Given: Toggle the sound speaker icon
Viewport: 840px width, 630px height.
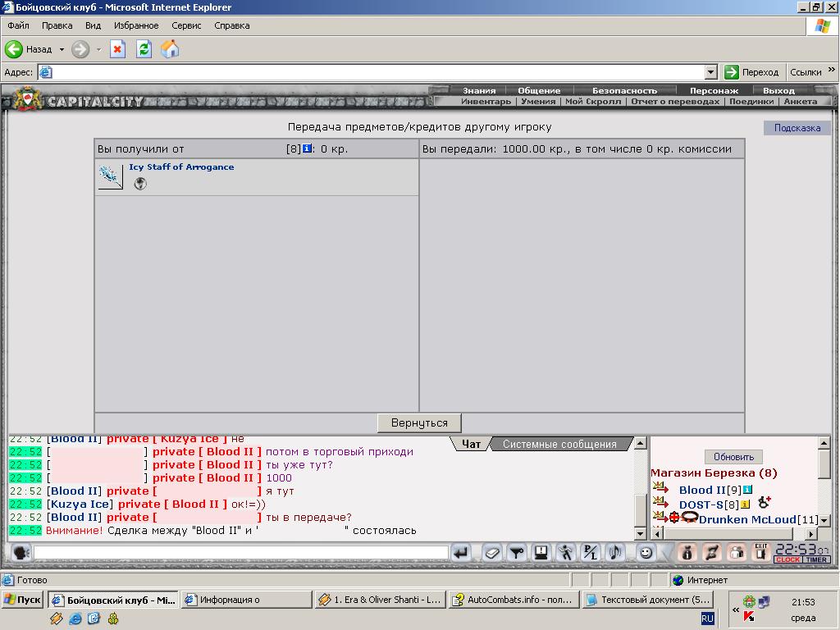Looking at the screenshot, I should click(x=615, y=552).
